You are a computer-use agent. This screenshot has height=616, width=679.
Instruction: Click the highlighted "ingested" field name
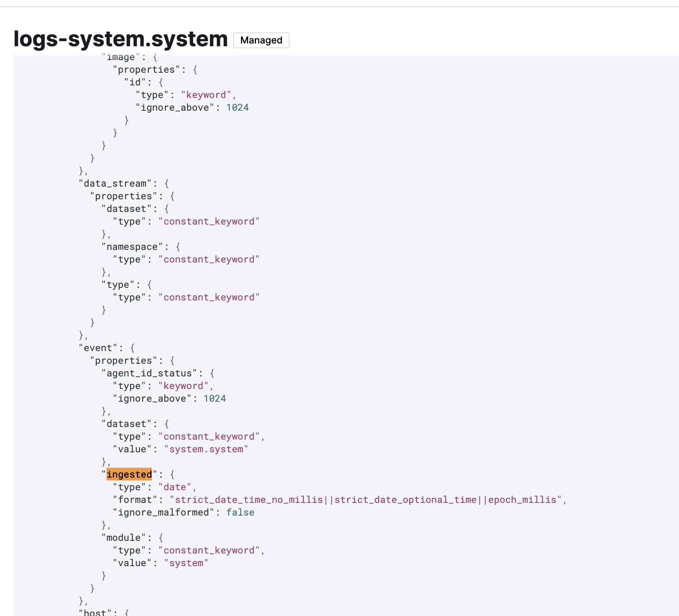click(129, 474)
